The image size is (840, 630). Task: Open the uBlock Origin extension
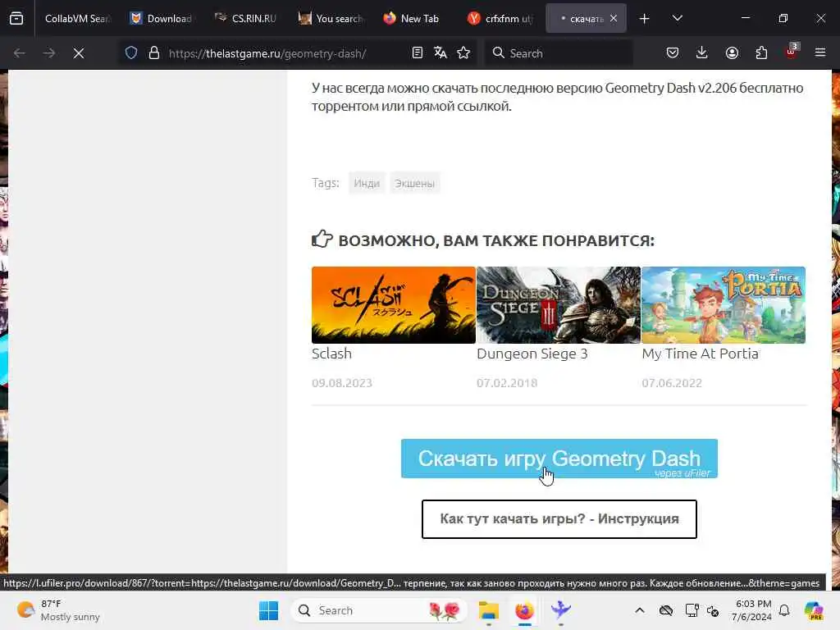791,52
